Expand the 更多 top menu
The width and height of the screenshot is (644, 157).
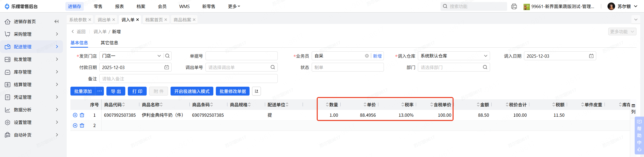(234, 7)
